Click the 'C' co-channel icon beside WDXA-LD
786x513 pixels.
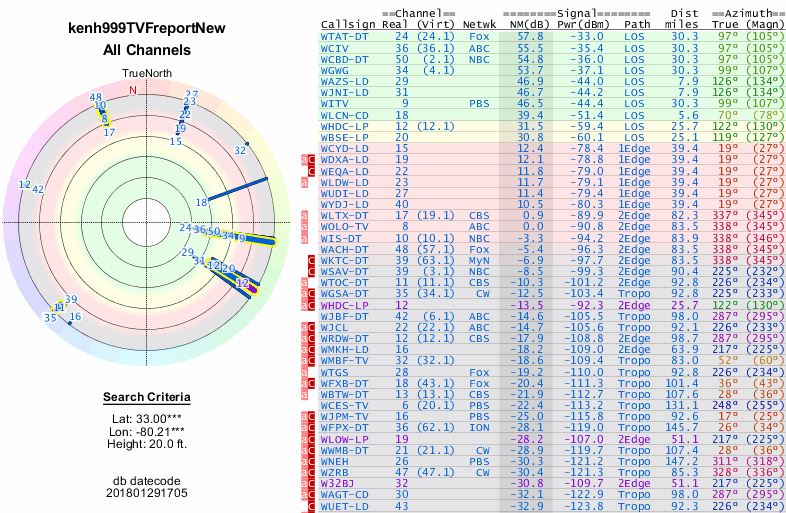(312, 159)
